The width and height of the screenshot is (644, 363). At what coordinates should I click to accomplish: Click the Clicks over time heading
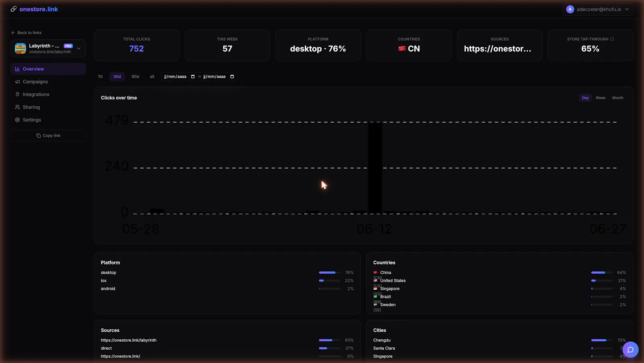[119, 98]
